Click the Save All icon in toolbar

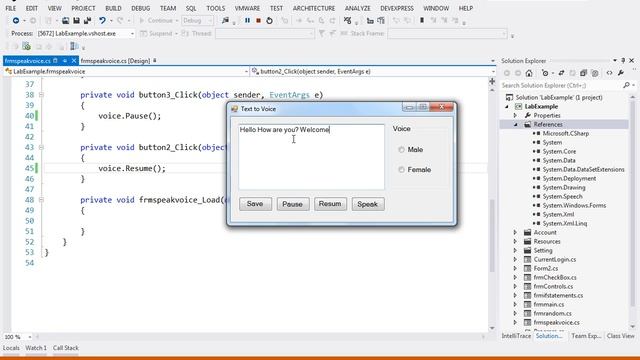tap(87, 20)
